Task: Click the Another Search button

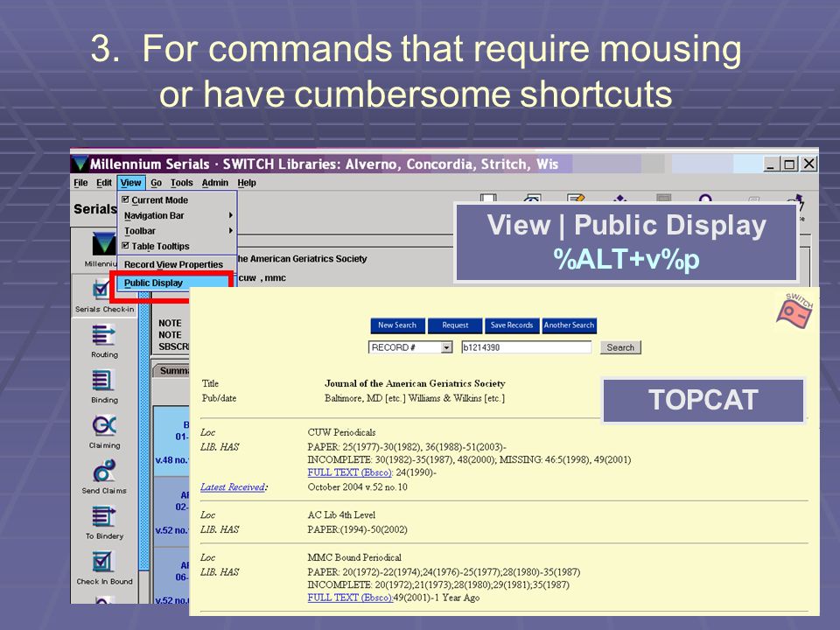Action: (x=569, y=325)
